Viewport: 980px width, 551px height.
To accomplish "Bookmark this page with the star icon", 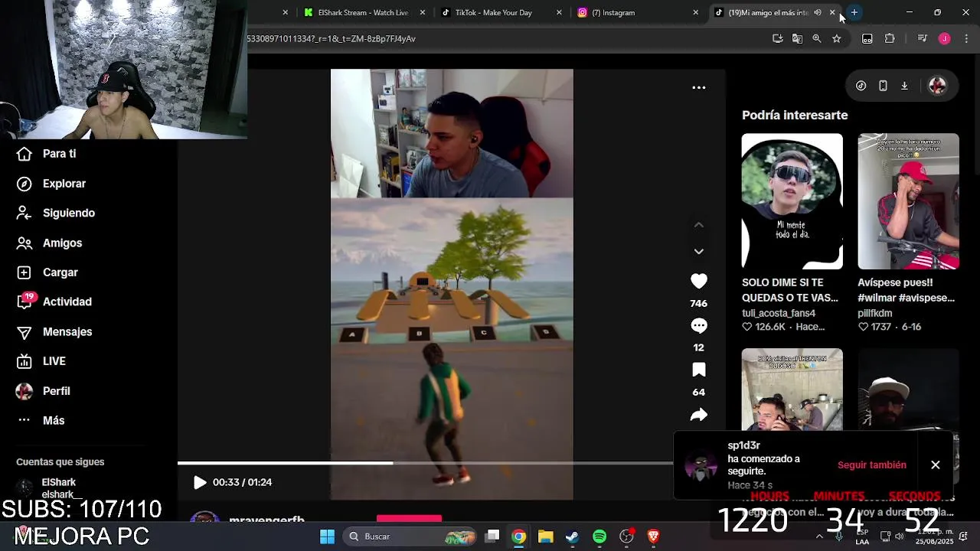I will [x=836, y=38].
